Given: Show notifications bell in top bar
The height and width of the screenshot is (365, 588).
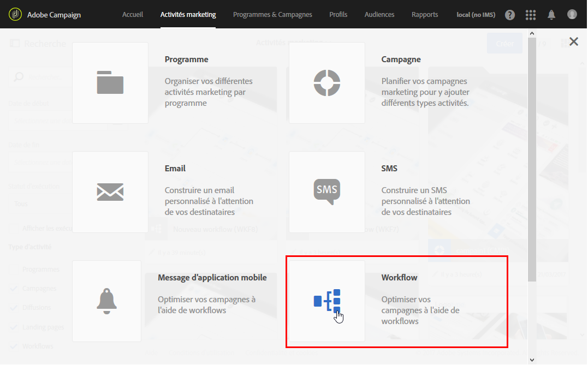Looking at the screenshot, I should [x=551, y=15].
